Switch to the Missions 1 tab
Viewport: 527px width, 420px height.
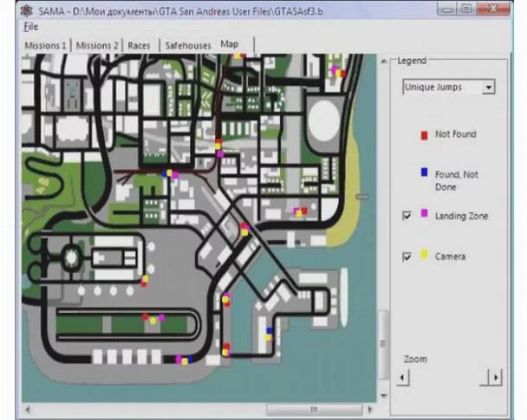46,46
